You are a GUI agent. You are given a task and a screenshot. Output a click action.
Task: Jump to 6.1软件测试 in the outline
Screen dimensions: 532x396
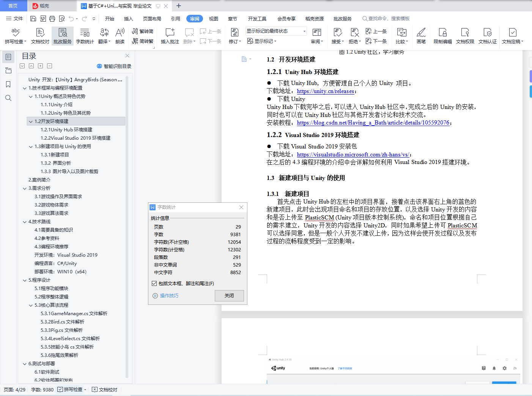click(47, 372)
